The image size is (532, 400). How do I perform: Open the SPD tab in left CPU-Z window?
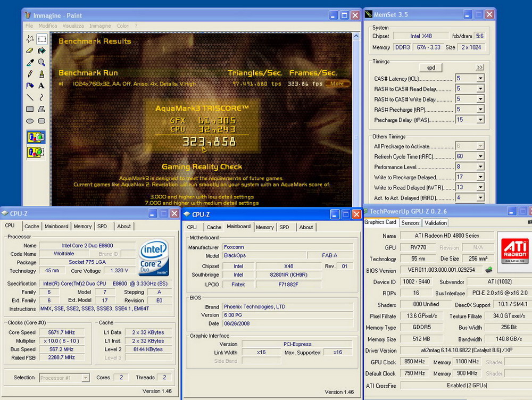tap(102, 226)
